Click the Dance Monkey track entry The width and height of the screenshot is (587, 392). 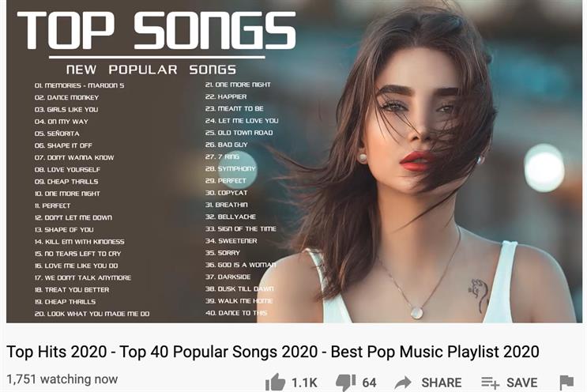66,97
